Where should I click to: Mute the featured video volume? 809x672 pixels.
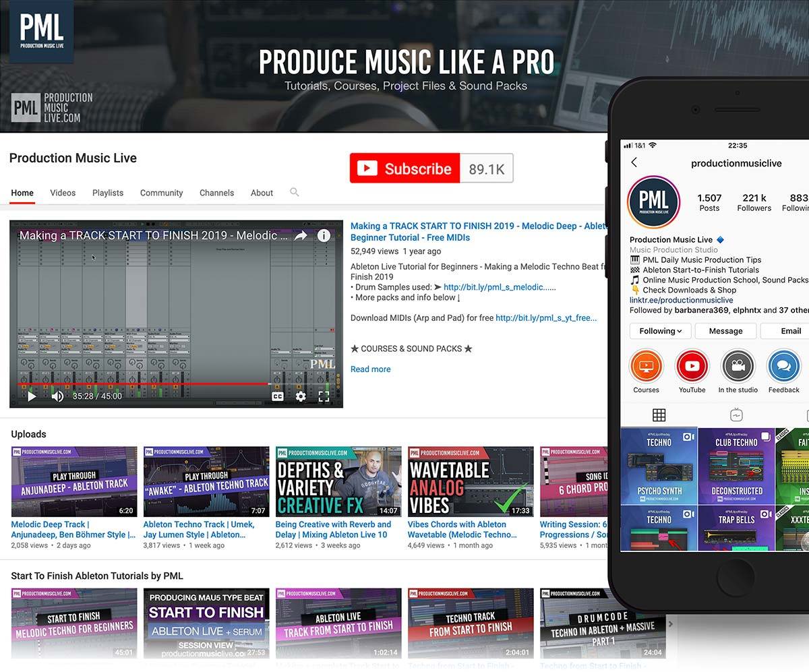[57, 396]
